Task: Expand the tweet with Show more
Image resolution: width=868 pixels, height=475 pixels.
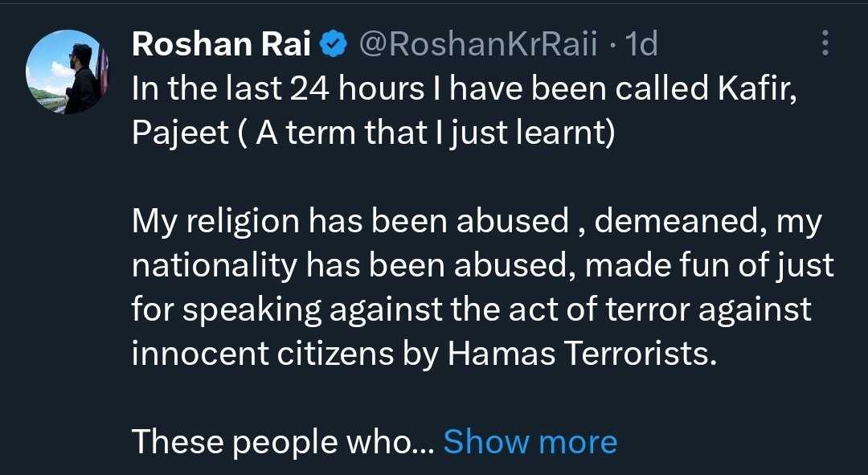Action: click(x=530, y=441)
